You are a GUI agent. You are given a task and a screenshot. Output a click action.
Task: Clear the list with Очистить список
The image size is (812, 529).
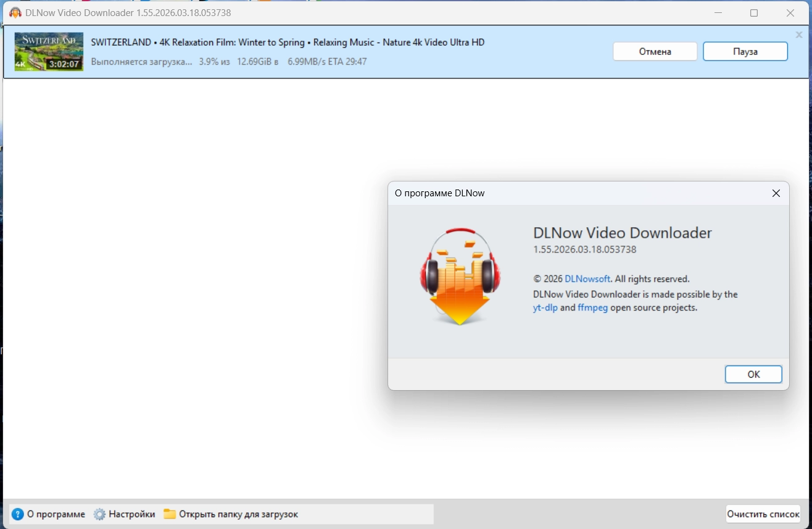(x=763, y=514)
